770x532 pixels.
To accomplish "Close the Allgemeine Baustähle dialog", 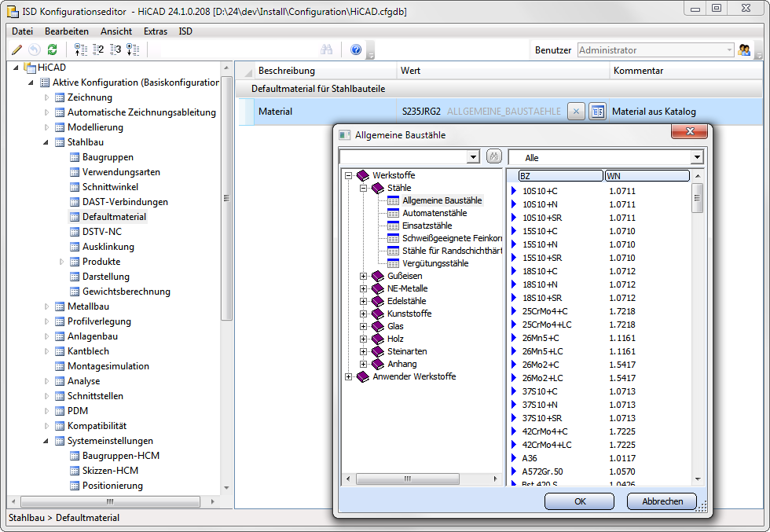I will [x=690, y=131].
